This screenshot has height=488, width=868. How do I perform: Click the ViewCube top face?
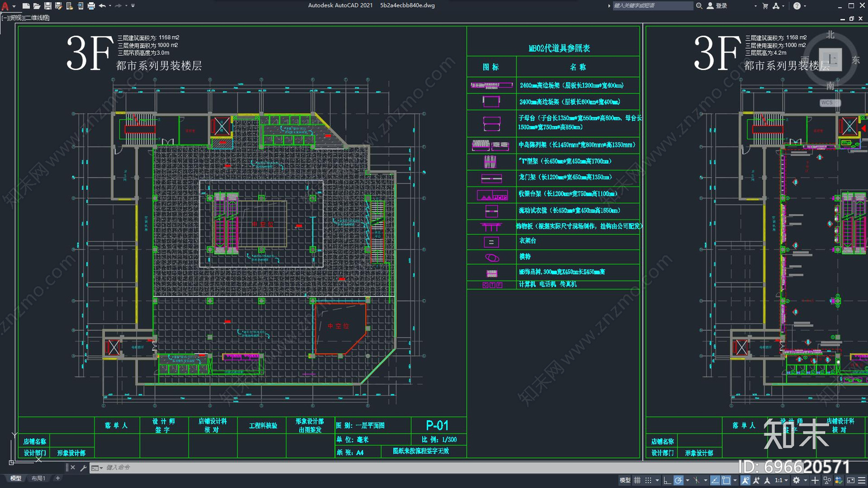click(x=830, y=59)
